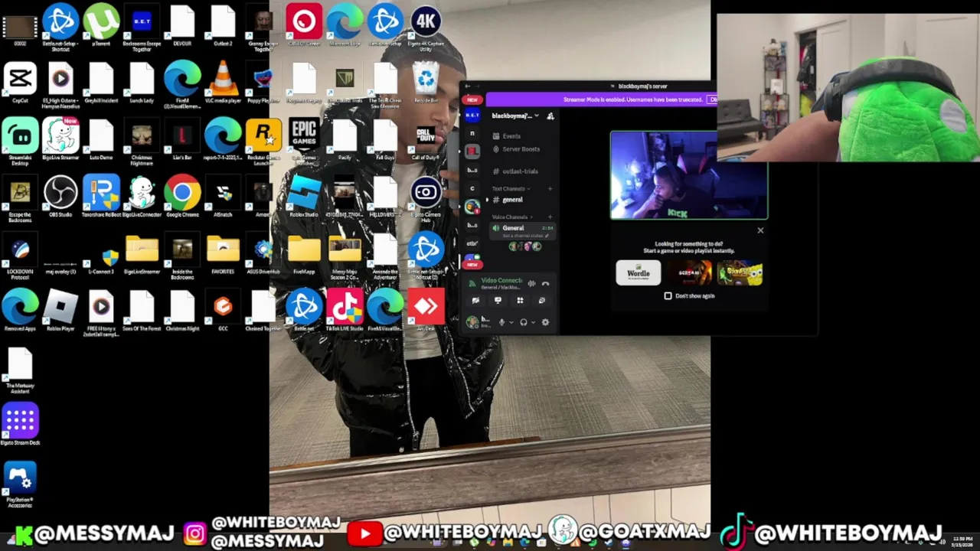This screenshot has height=551, width=980.
Task: Toggle Discord microphone mute
Action: [x=502, y=322]
